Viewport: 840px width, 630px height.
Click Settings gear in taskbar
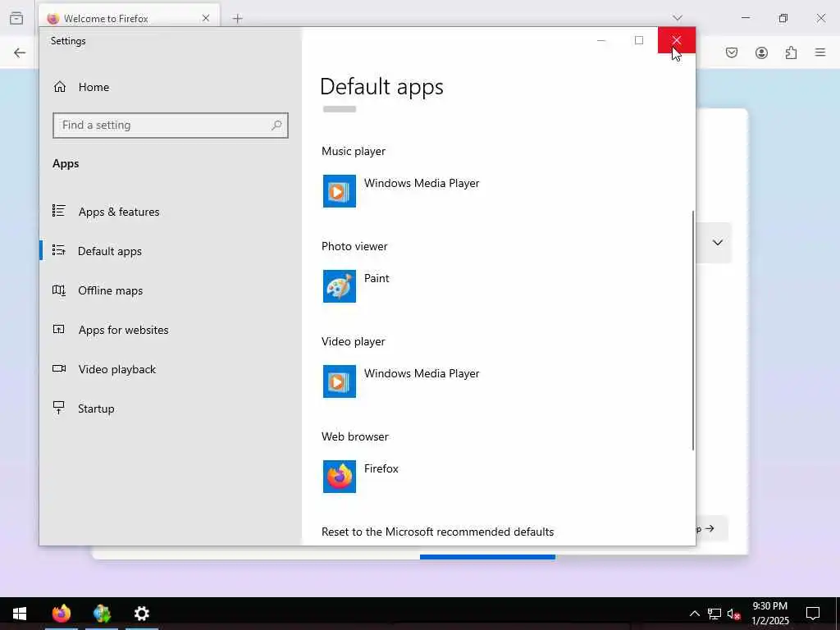pos(141,614)
